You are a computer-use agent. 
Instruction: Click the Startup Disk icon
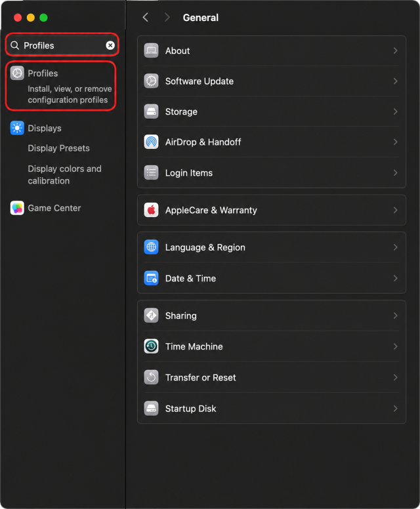[151, 409]
